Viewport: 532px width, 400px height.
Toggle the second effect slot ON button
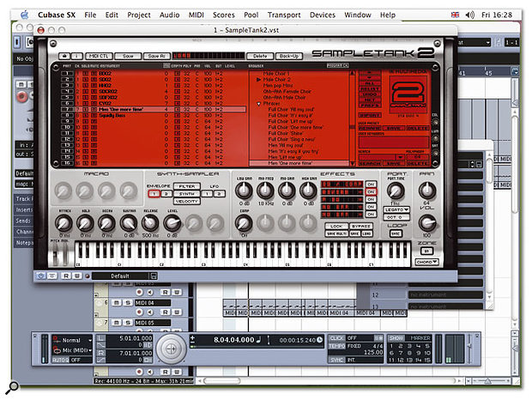[371, 191]
